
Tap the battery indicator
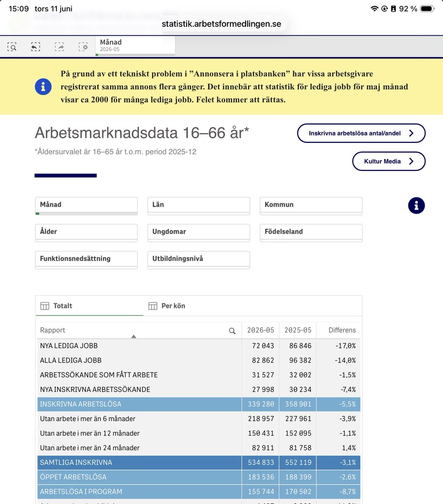click(x=427, y=9)
